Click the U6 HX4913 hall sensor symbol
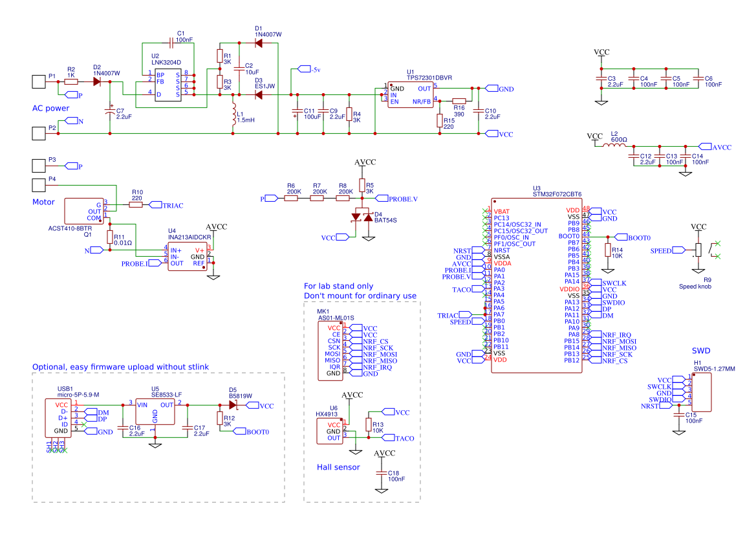 coord(329,431)
